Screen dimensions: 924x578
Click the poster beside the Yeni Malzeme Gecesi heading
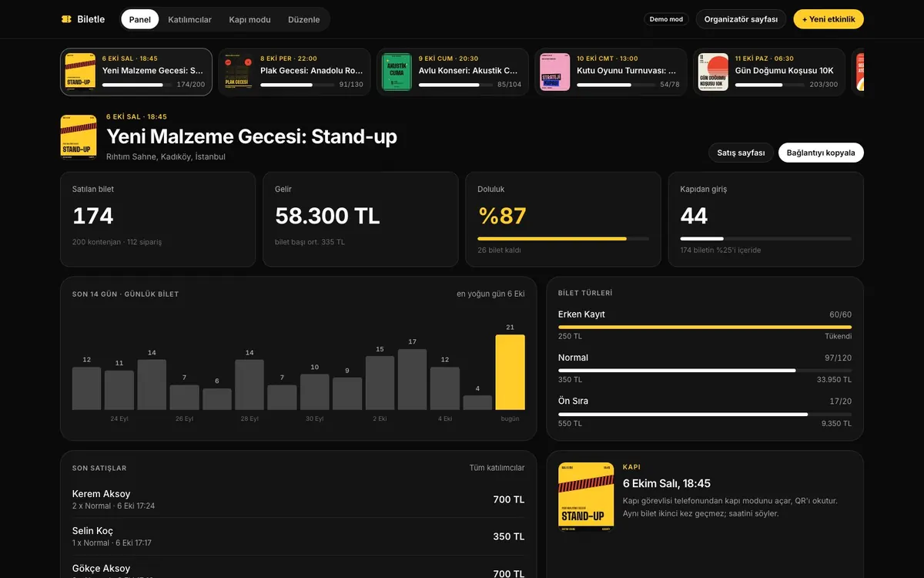coord(79,137)
